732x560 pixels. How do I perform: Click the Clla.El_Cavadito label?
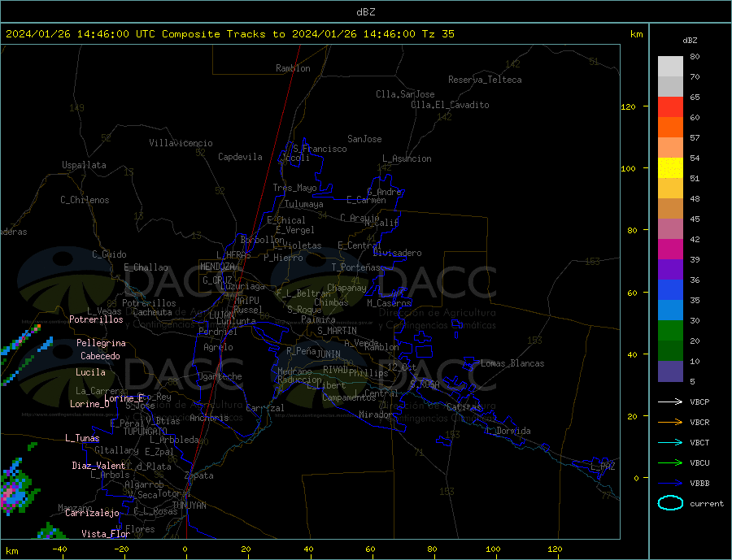450,105
